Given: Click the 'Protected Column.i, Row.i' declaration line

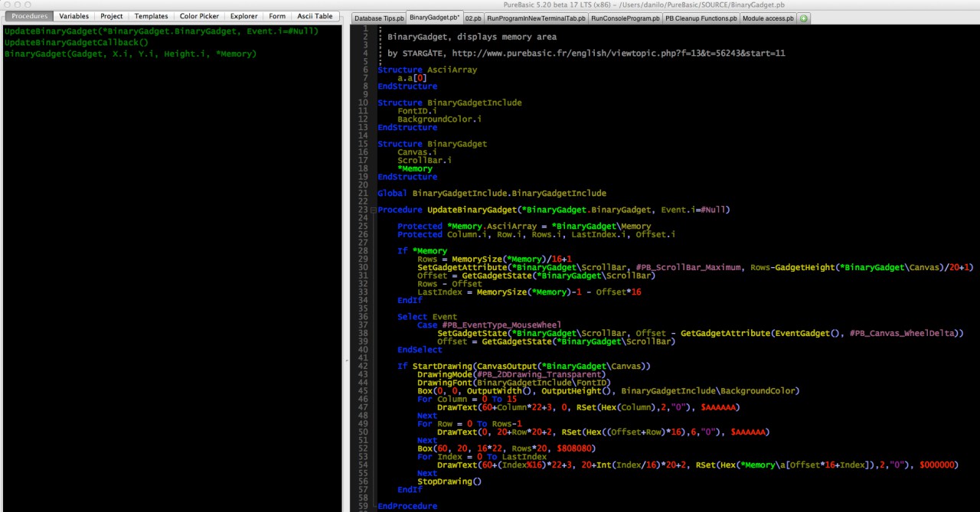Looking at the screenshot, I should point(536,235).
